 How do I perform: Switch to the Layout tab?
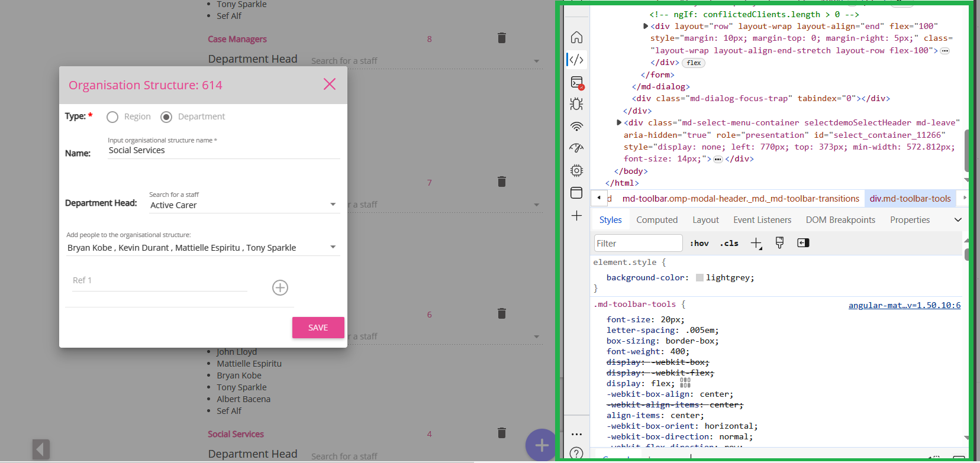pyautogui.click(x=705, y=220)
